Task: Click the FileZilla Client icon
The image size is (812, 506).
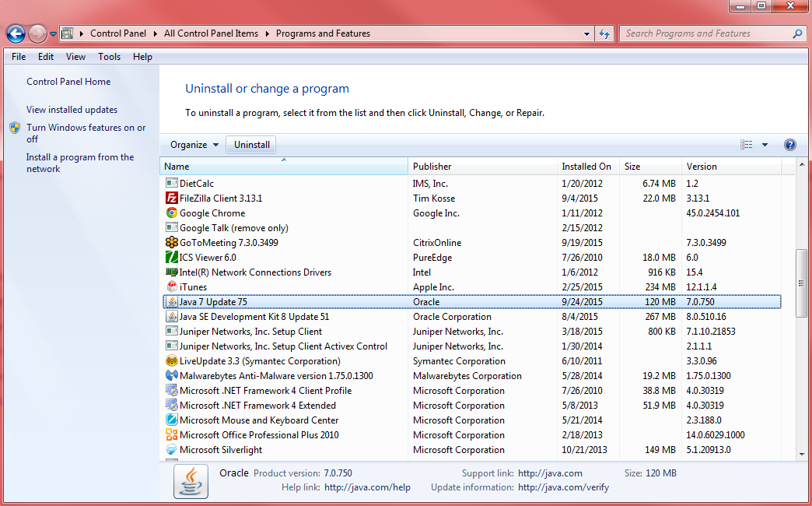Action: (171, 198)
